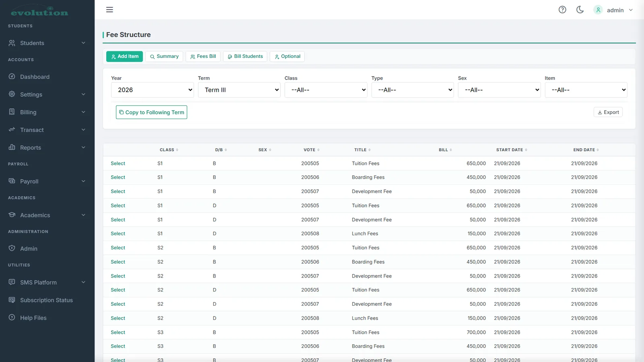Image resolution: width=644 pixels, height=362 pixels.
Task: Open Help Files in sidebar
Action: 33,318
